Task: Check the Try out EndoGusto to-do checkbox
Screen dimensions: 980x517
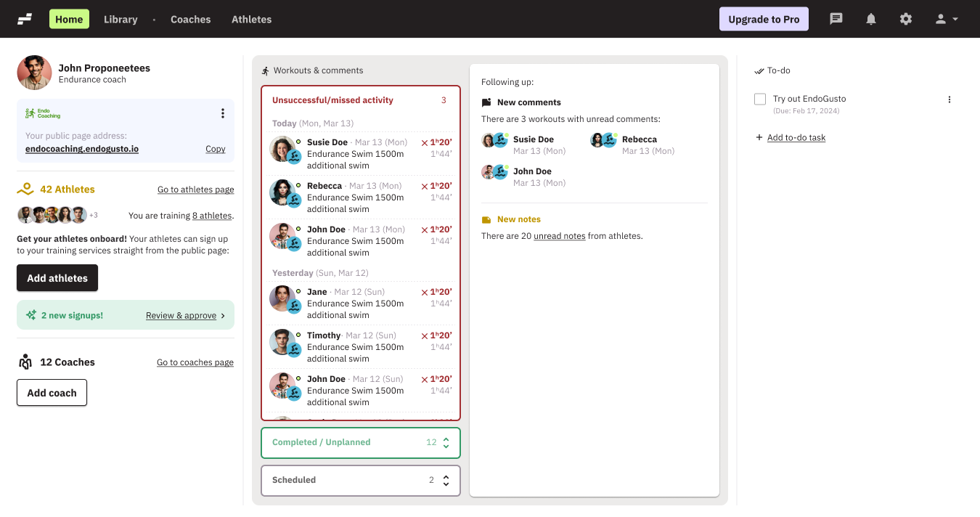Action: tap(760, 99)
